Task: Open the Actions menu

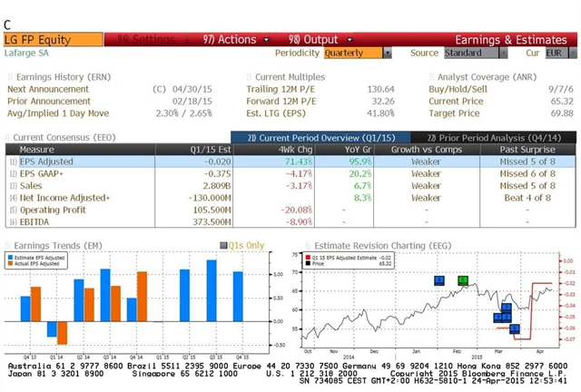Action: (x=229, y=40)
